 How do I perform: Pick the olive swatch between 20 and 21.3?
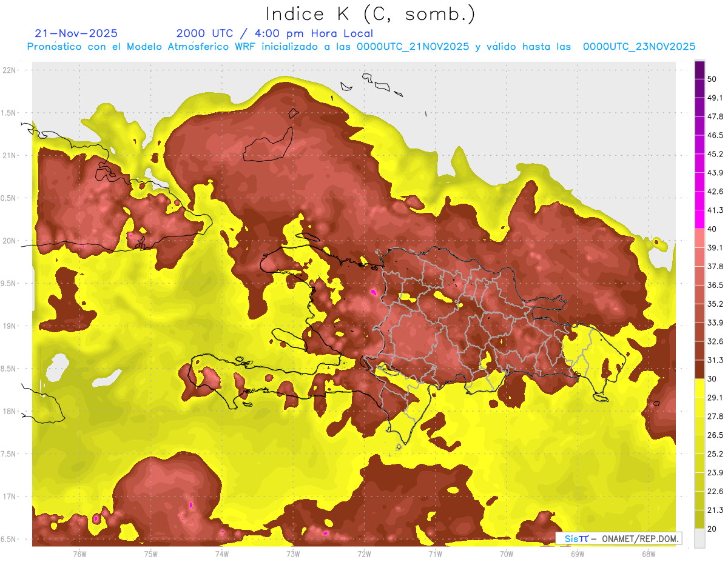pos(699,520)
